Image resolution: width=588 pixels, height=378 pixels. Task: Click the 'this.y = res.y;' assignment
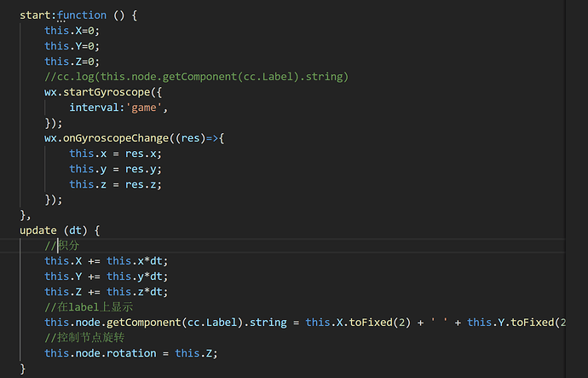pyautogui.click(x=115, y=169)
